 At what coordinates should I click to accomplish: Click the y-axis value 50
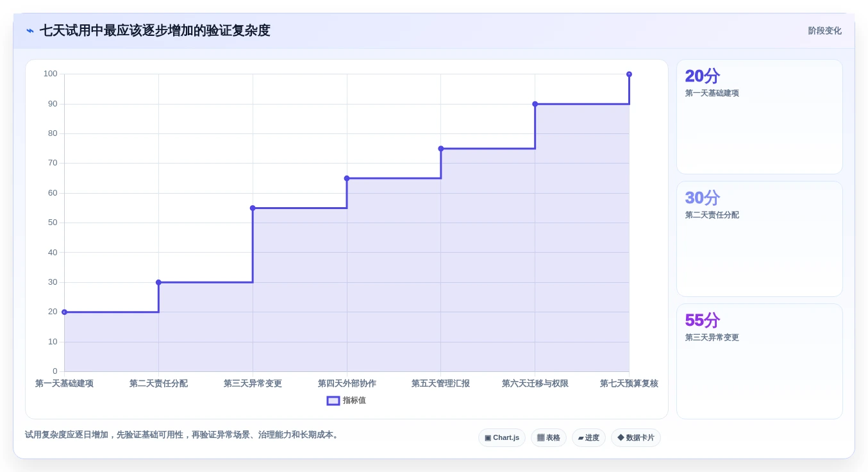53,223
